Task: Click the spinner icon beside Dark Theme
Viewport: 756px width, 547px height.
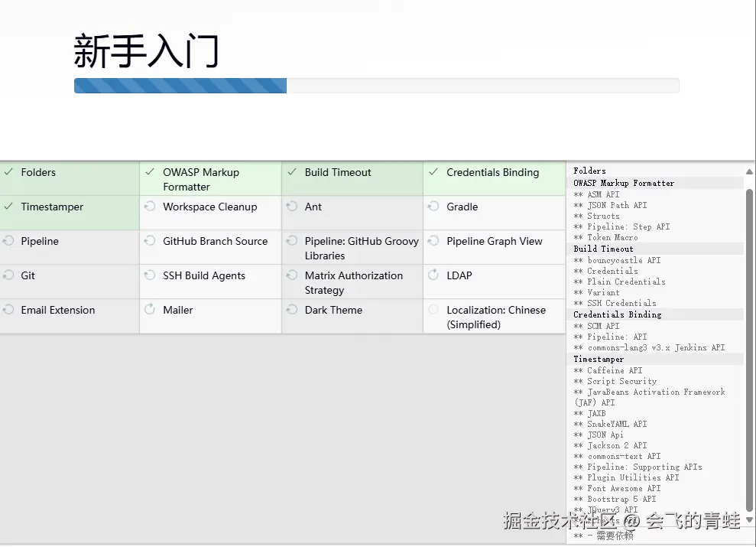Action: [x=292, y=310]
